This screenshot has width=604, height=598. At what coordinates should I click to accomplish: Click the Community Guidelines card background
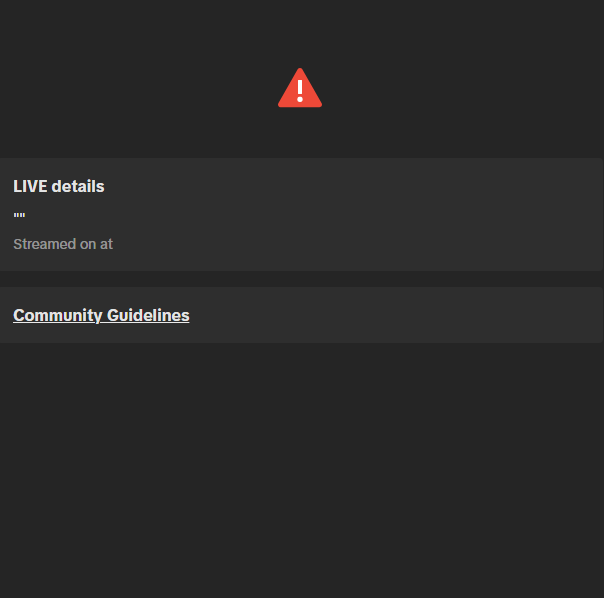[385, 315]
